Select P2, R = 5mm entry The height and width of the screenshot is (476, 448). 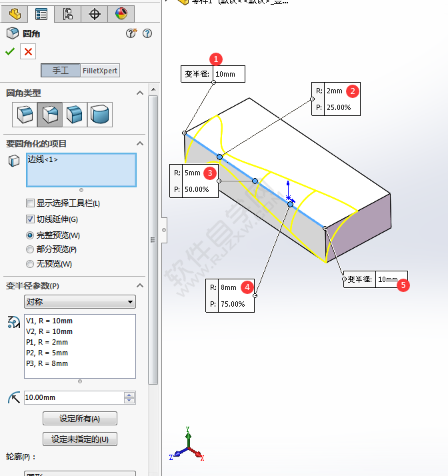click(x=47, y=353)
